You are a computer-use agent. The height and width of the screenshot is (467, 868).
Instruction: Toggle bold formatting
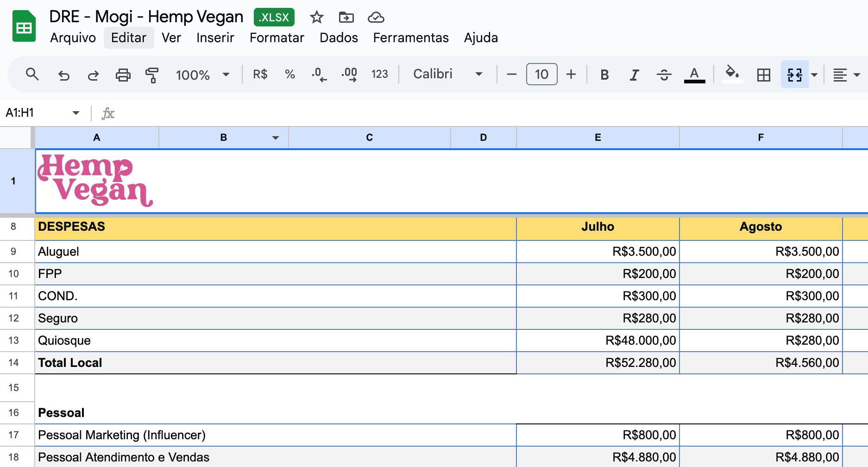coord(604,75)
